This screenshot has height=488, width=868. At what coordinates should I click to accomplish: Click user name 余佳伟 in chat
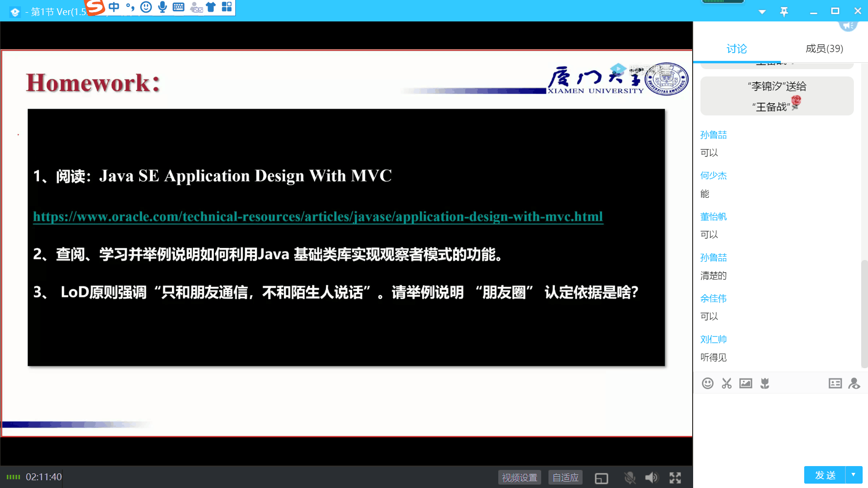point(714,299)
